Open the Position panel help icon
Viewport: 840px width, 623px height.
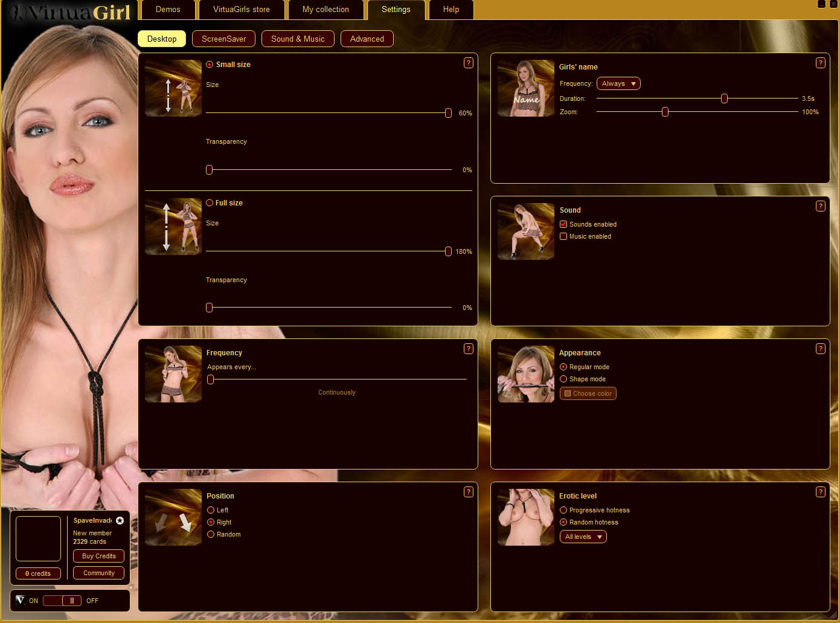pyautogui.click(x=468, y=492)
